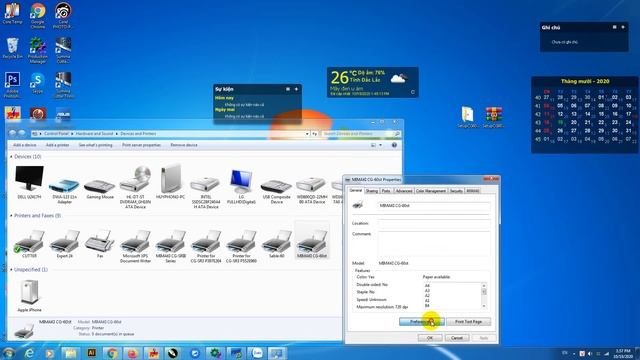Switch to the Ports tab
The image size is (640, 360).
click(x=386, y=191)
